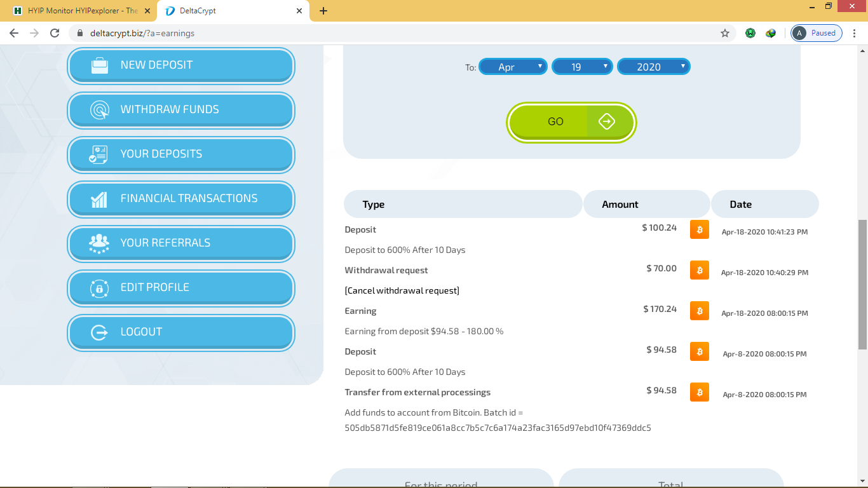Click Bitcoin icon beside the $100.24 deposit
The height and width of the screenshot is (488, 868).
pos(699,229)
